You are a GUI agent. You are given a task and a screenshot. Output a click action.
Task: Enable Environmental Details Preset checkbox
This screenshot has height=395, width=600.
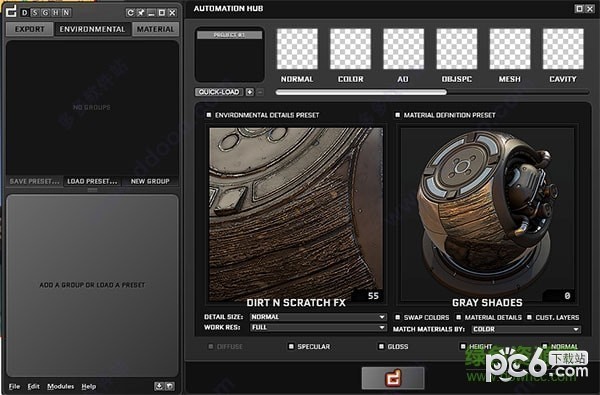(209, 114)
